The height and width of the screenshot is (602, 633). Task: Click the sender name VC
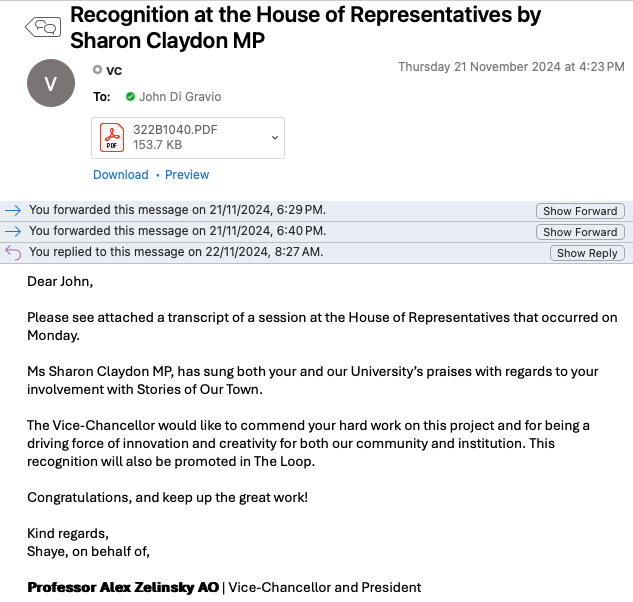115,70
